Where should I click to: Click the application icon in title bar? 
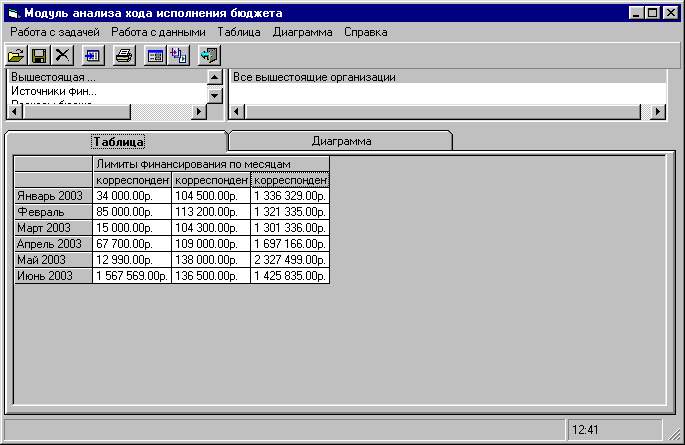coord(14,13)
